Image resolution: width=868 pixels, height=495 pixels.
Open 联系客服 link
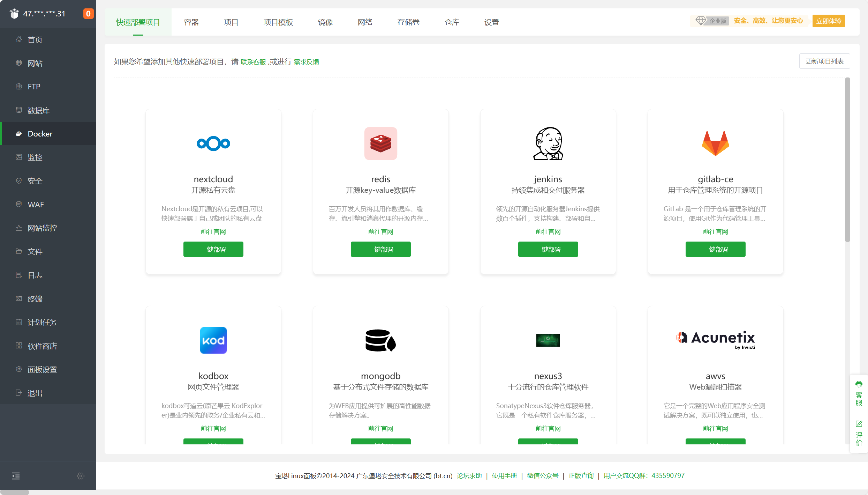tap(253, 62)
